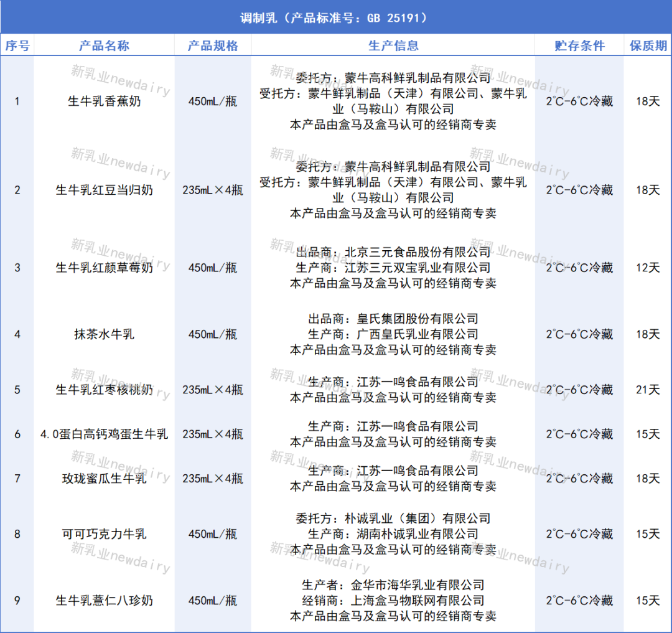672x633 pixels.
Task: Click 经销商：上海盒马物联网有限公司
Action: click(393, 601)
